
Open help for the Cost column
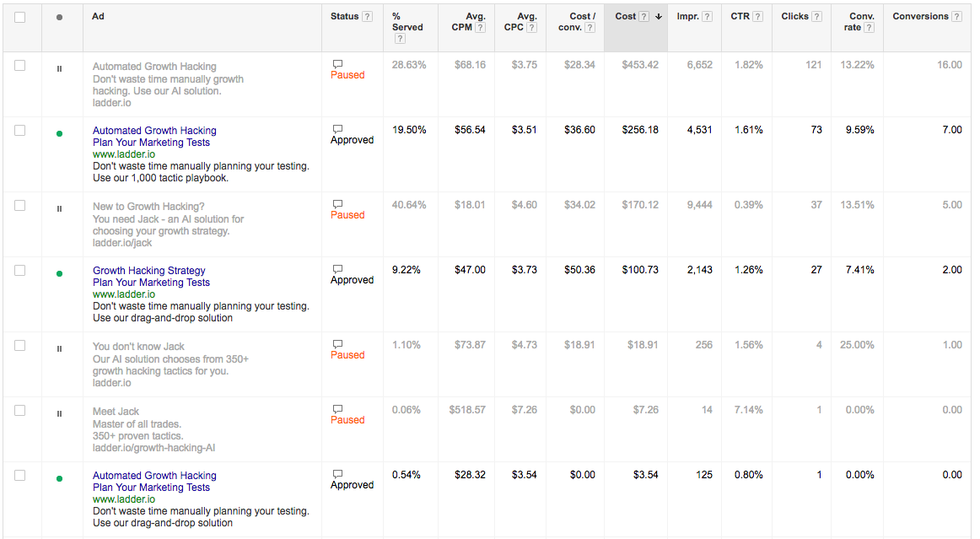(x=642, y=14)
